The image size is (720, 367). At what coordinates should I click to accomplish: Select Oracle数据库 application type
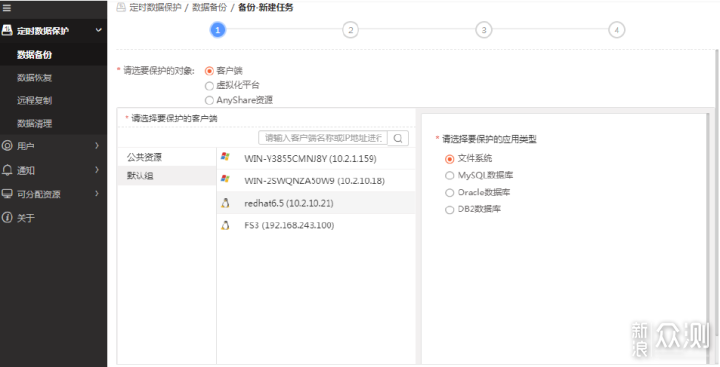pyautogui.click(x=450, y=193)
